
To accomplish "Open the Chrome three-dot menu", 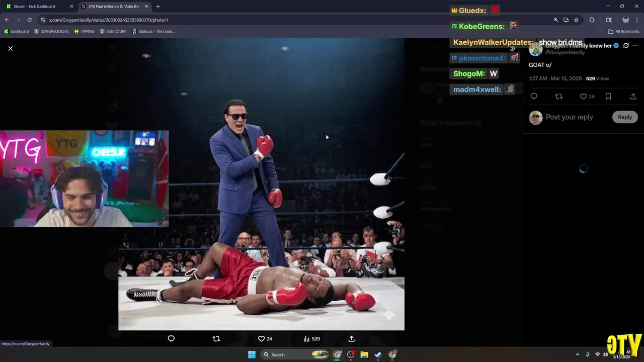I will pyautogui.click(x=637, y=20).
